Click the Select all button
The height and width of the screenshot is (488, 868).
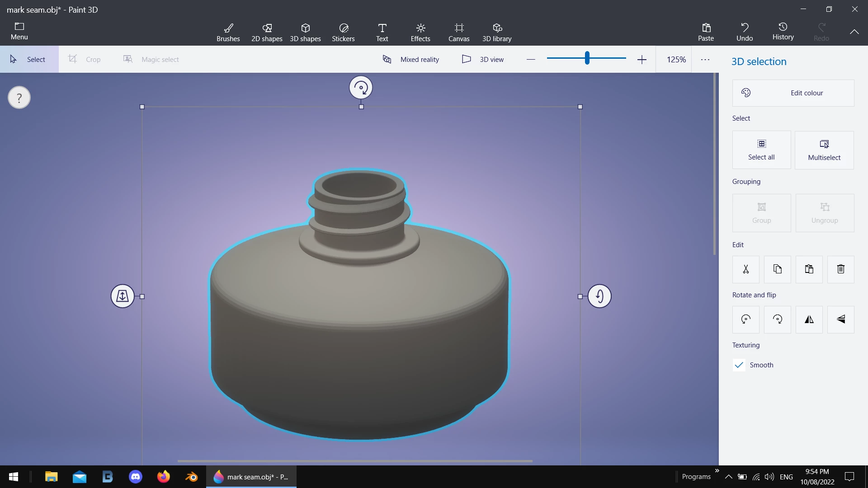(x=761, y=150)
